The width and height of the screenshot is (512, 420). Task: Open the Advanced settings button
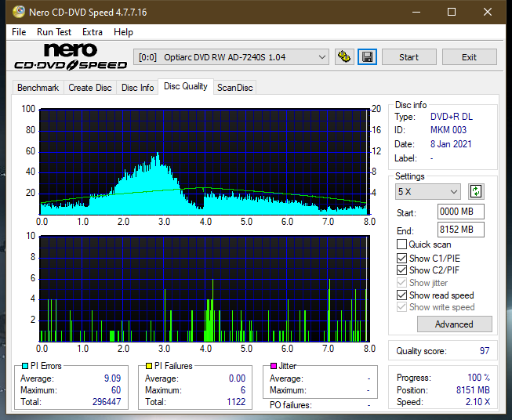coord(454,324)
